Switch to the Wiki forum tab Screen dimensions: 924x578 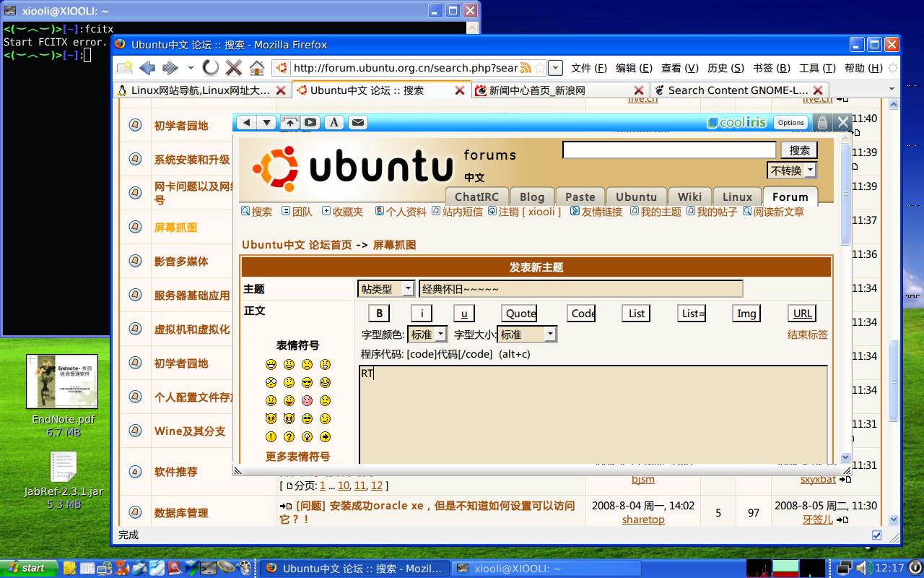pyautogui.click(x=689, y=197)
